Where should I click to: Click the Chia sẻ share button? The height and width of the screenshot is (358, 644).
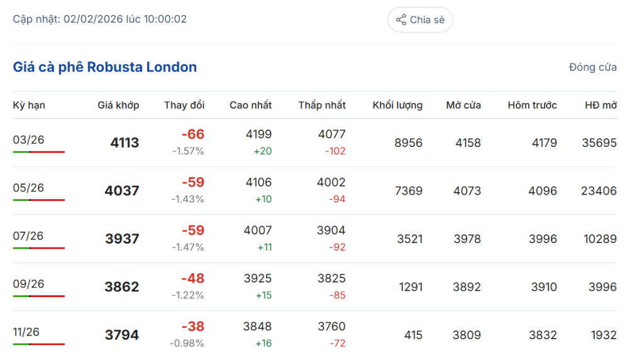point(420,19)
